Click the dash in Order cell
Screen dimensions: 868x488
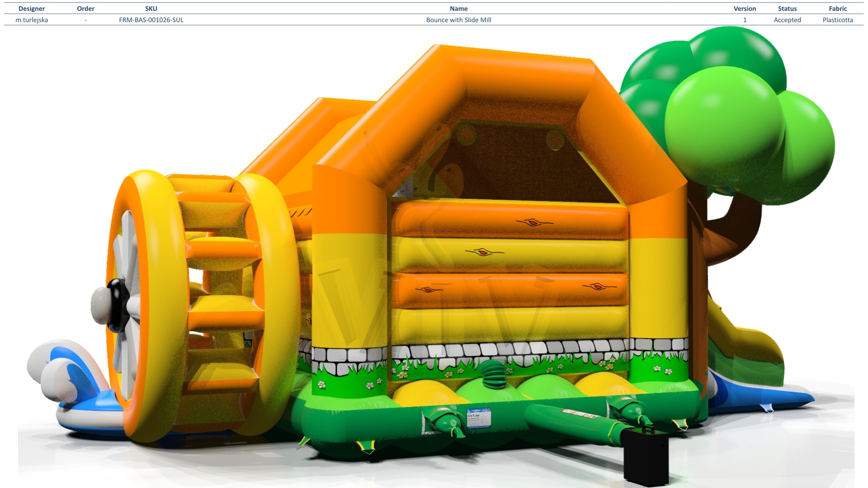(85, 20)
